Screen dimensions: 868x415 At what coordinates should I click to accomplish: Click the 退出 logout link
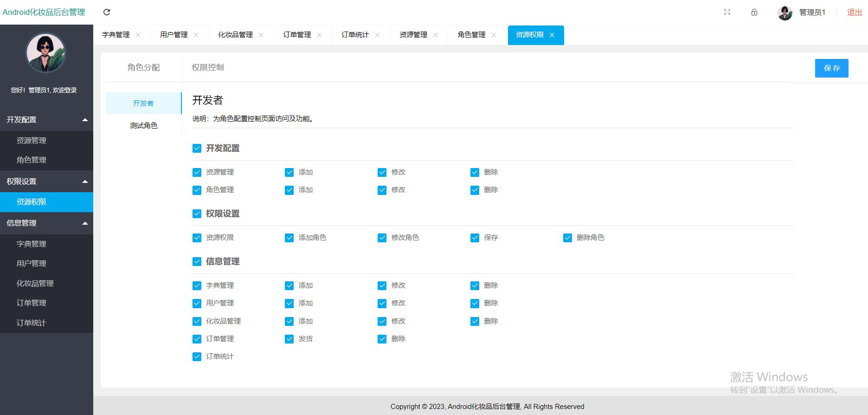[x=854, y=13]
